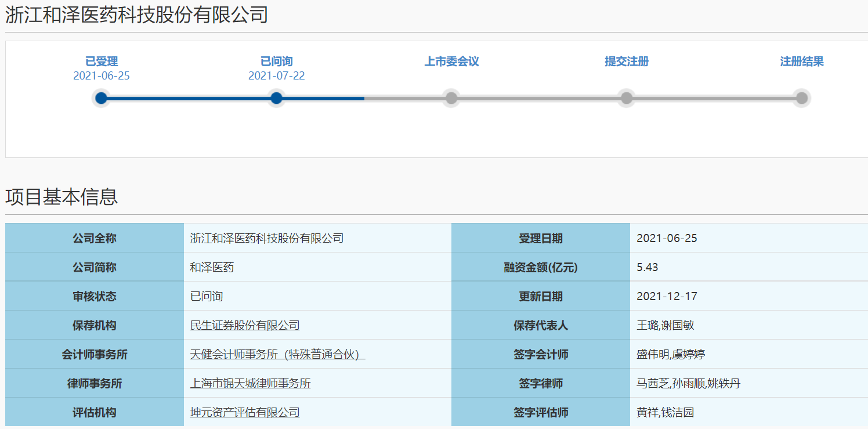This screenshot has height=429, width=868.
Task: Open the 上海市锦天城律师事务所 law firm link
Action: pos(251,384)
